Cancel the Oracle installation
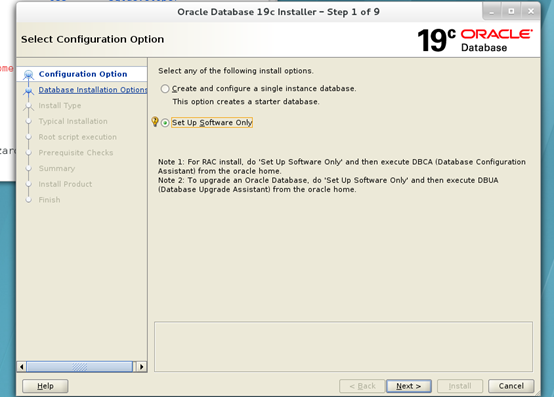The width and height of the screenshot is (554, 397). tap(511, 386)
